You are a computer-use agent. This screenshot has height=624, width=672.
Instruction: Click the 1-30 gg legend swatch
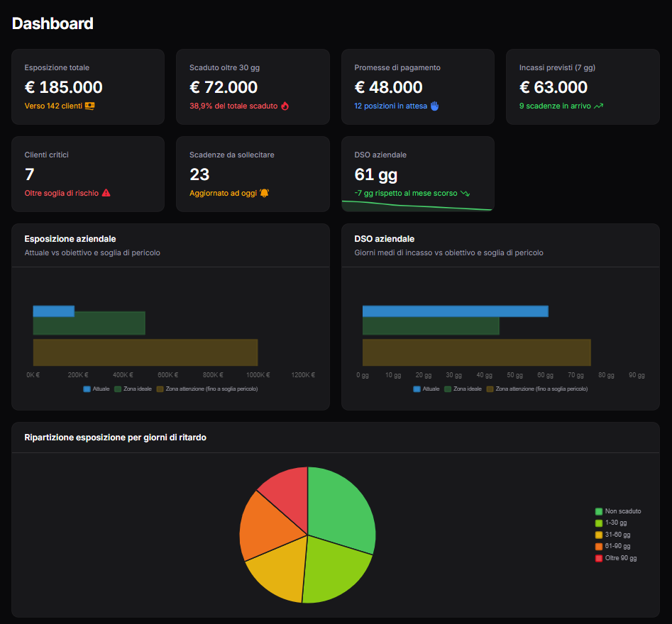pyautogui.click(x=599, y=523)
